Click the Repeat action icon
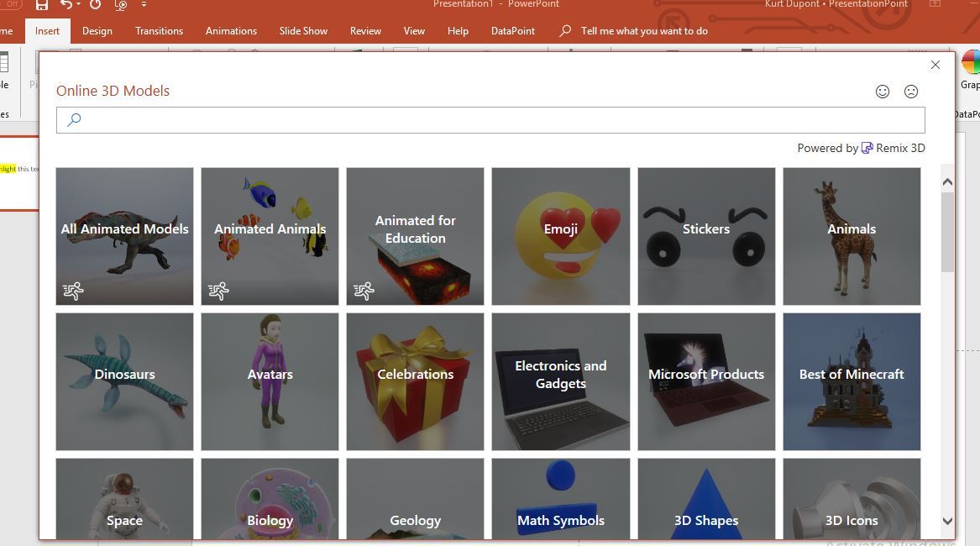This screenshot has height=546, width=980. (x=95, y=5)
